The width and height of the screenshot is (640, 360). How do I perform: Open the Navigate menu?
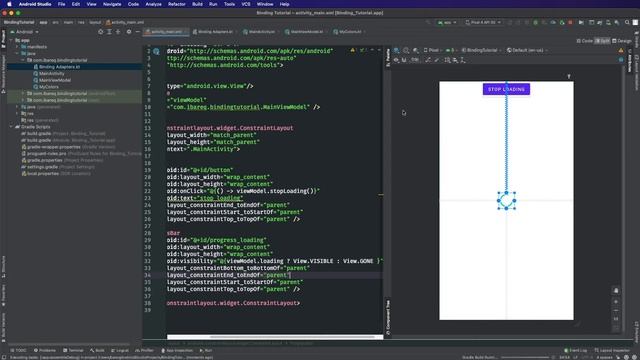tap(112, 4)
